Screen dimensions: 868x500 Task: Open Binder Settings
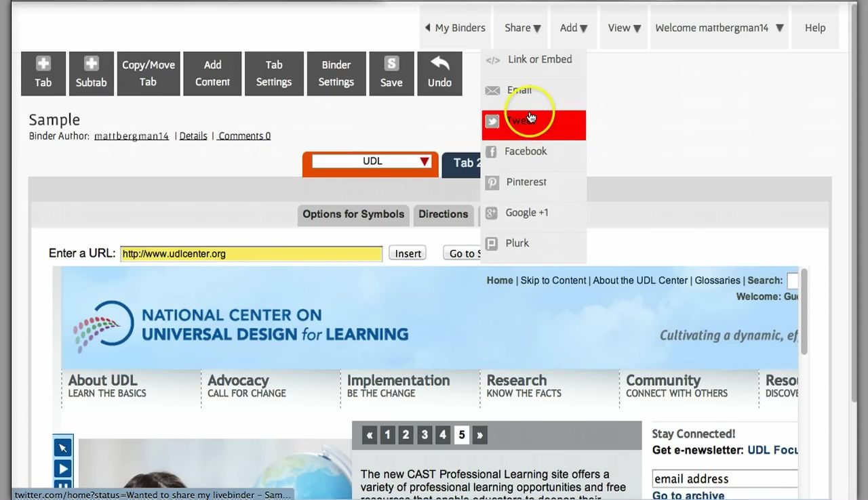click(336, 73)
